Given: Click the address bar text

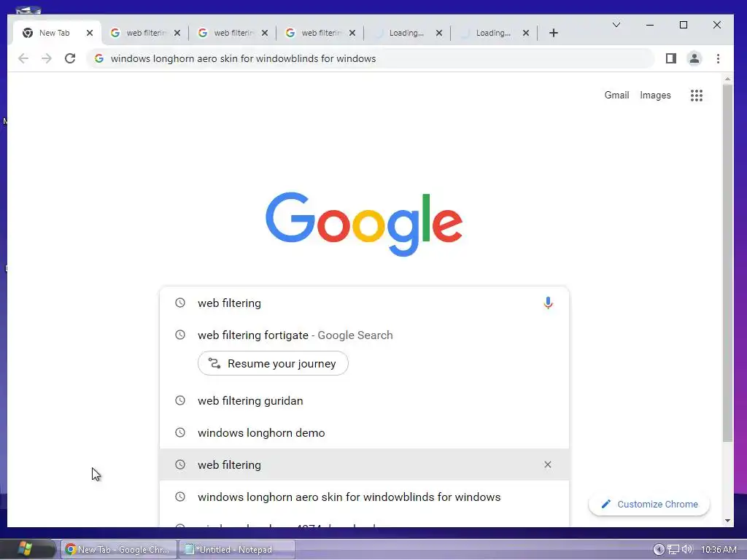Looking at the screenshot, I should (243, 58).
